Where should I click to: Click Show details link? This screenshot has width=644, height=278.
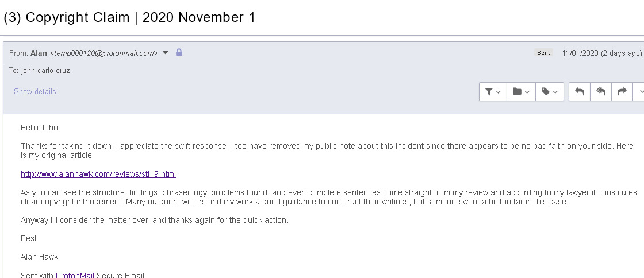coord(35,91)
